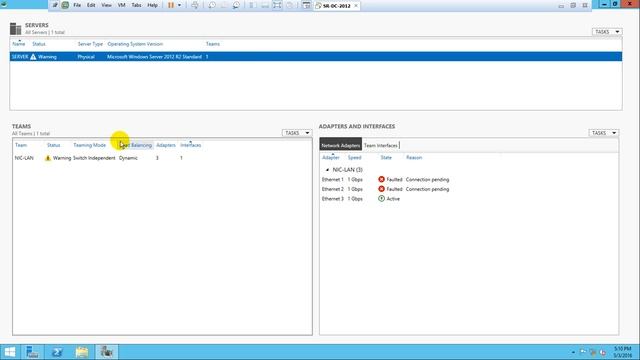
Task: Select the NIC-LAN team row
Action: pyautogui.click(x=162, y=158)
